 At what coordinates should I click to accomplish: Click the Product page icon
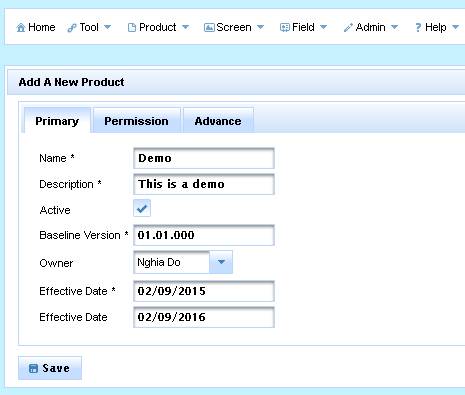[132, 28]
